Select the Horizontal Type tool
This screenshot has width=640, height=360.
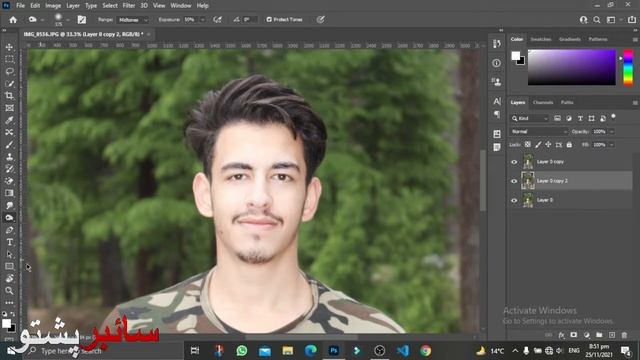pyautogui.click(x=9, y=242)
